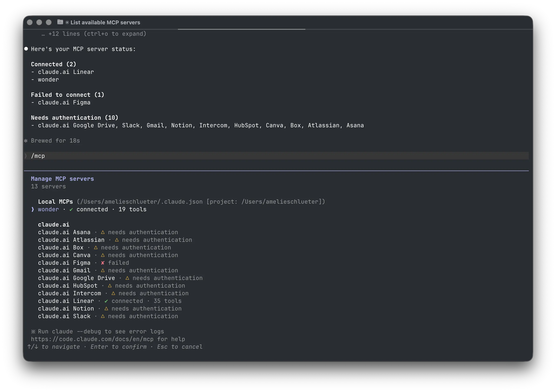Screen dimensions: 556x392
Task: Click 'Esc to cancel' hint at the bottom
Action: pos(180,347)
